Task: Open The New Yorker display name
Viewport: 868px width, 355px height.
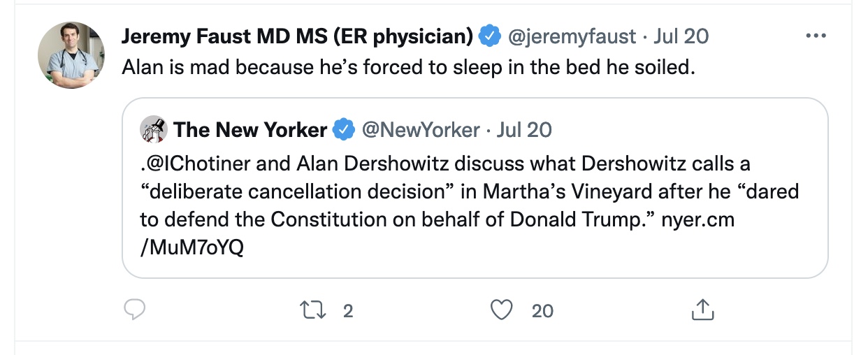Action: [x=250, y=129]
